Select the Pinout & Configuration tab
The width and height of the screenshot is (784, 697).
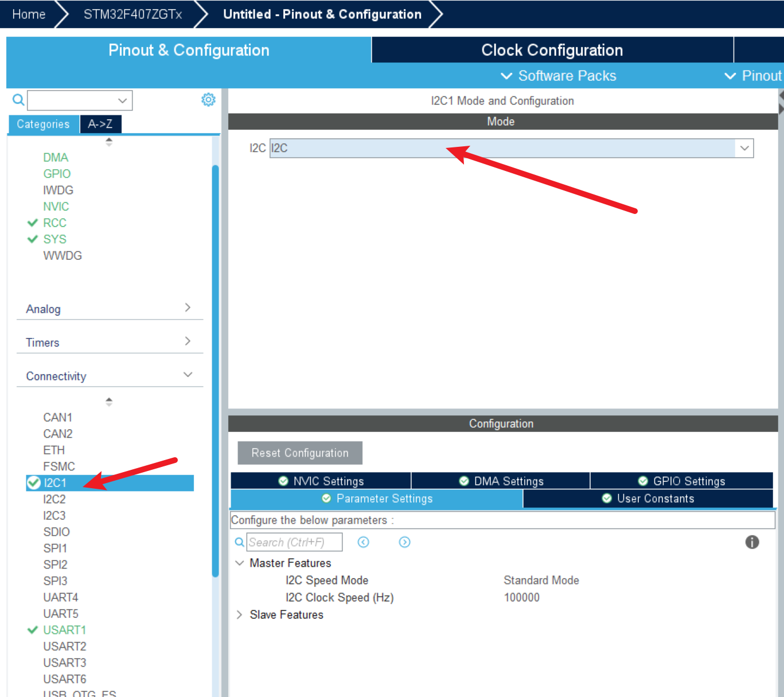pyautogui.click(x=189, y=50)
